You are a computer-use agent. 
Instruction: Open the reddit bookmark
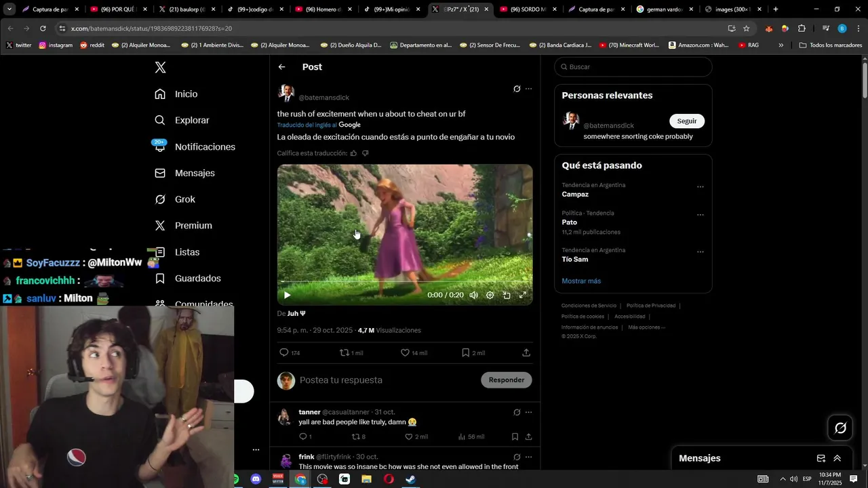coord(92,45)
